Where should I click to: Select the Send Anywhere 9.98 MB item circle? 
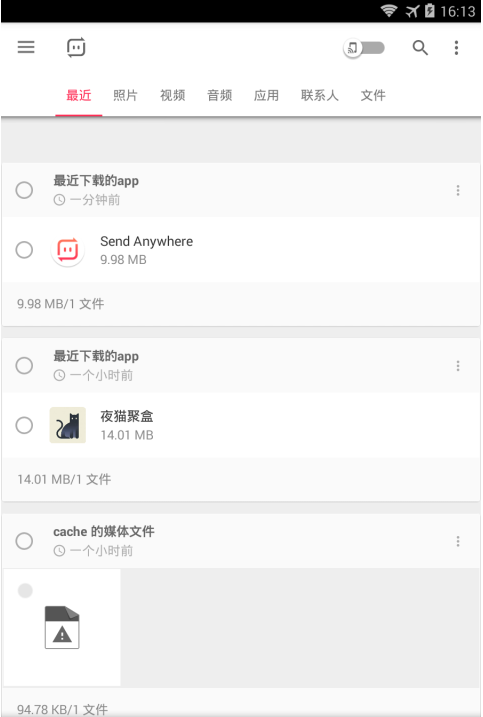[24, 250]
